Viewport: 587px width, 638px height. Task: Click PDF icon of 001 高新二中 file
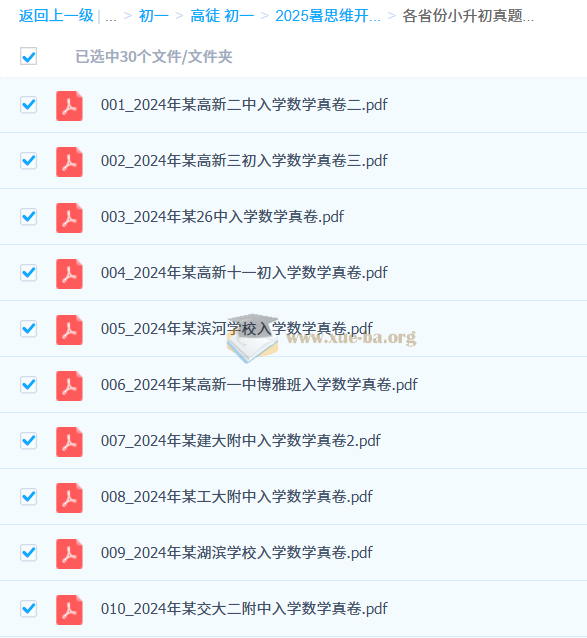pos(69,106)
